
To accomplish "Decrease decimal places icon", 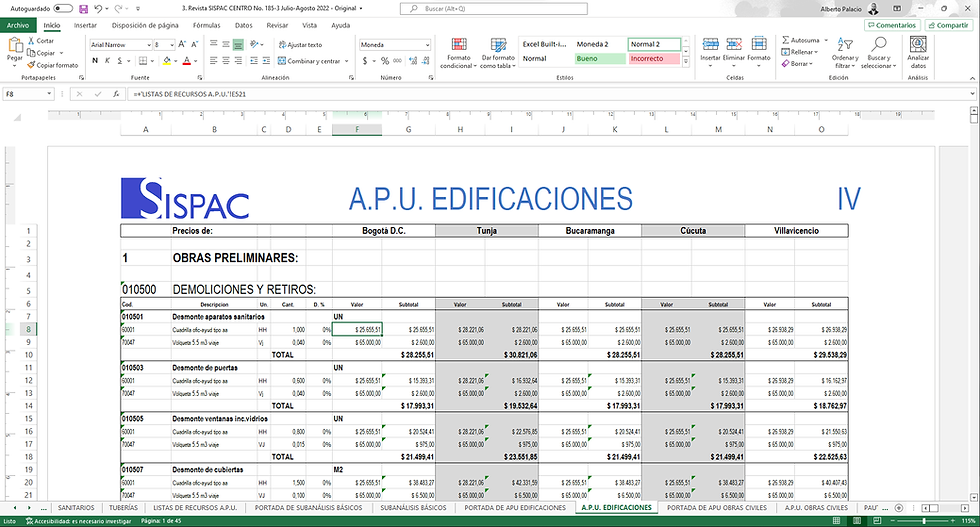I will pyautogui.click(x=426, y=61).
